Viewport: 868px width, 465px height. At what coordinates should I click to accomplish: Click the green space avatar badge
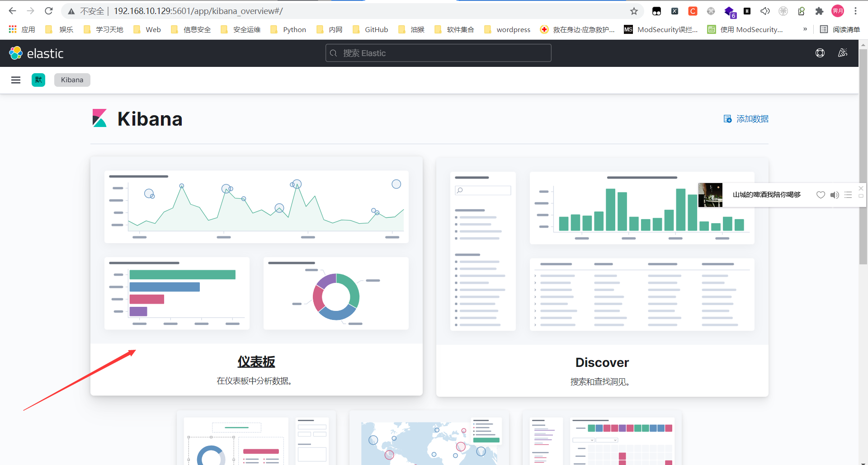(38, 80)
